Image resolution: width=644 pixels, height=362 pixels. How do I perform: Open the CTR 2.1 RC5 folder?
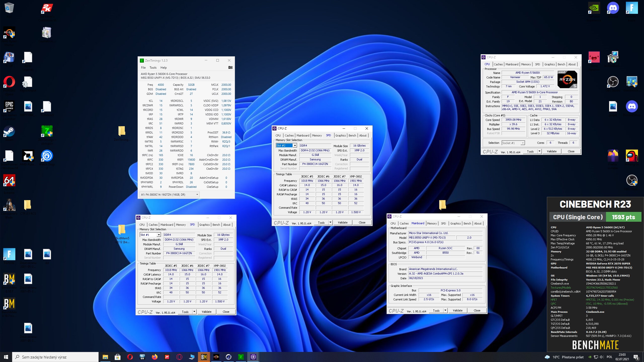(28, 205)
